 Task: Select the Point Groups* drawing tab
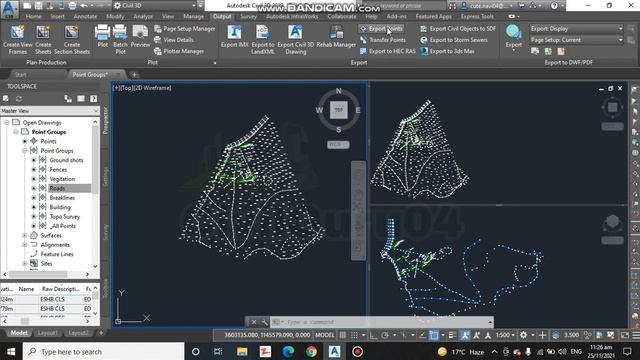coord(90,74)
